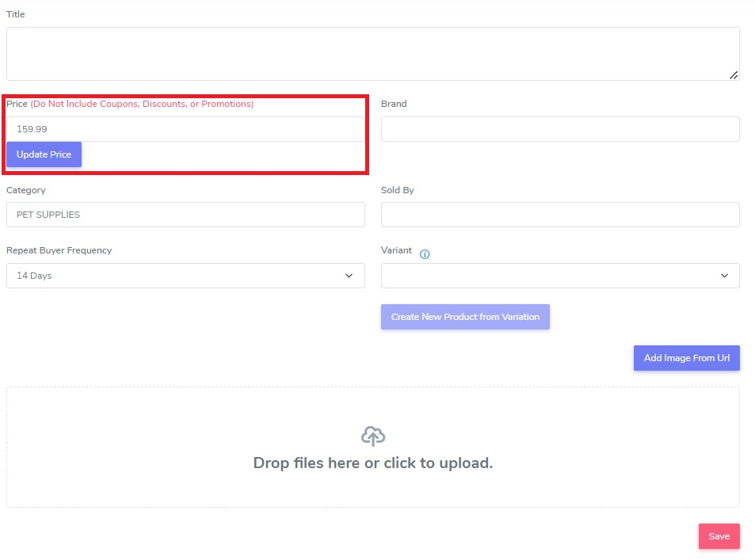The width and height of the screenshot is (755, 560).
Task: Focus the Sold By input box
Action: pyautogui.click(x=559, y=215)
